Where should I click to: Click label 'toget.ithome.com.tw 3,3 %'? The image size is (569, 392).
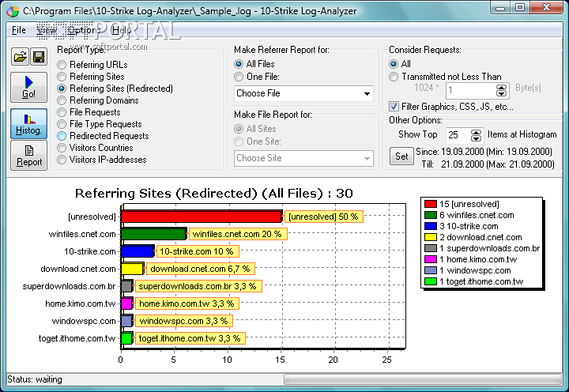190,338
